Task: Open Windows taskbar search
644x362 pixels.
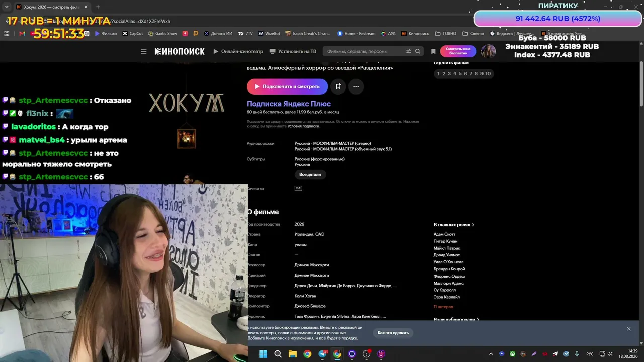Action: click(278, 354)
